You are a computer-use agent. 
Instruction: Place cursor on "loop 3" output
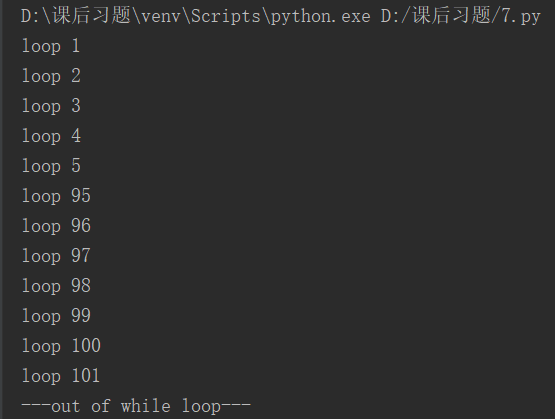tap(51, 106)
